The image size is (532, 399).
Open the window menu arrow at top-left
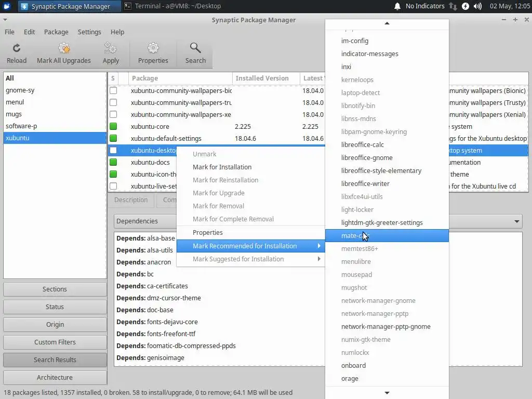pos(5,20)
